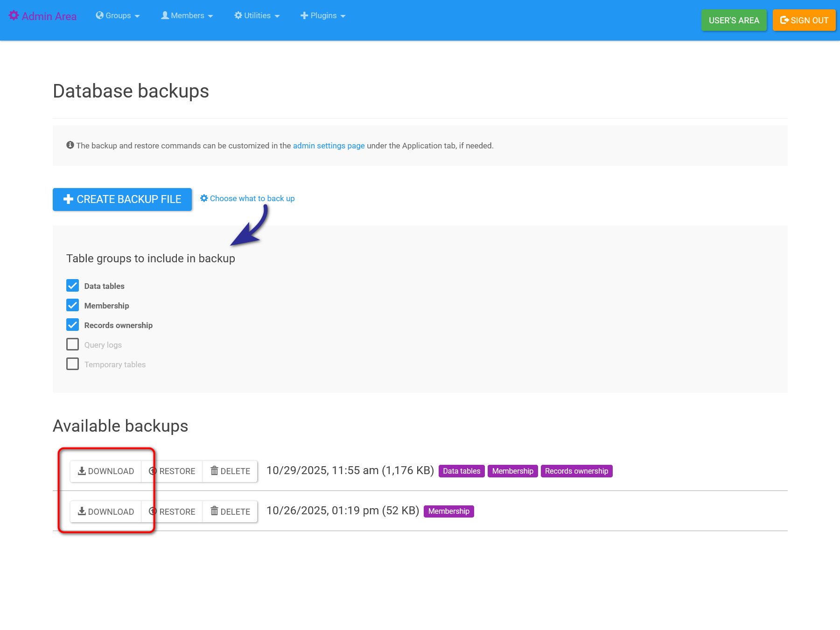Open the Members menu in the navbar
This screenshot has width=840, height=630.
(x=187, y=15)
